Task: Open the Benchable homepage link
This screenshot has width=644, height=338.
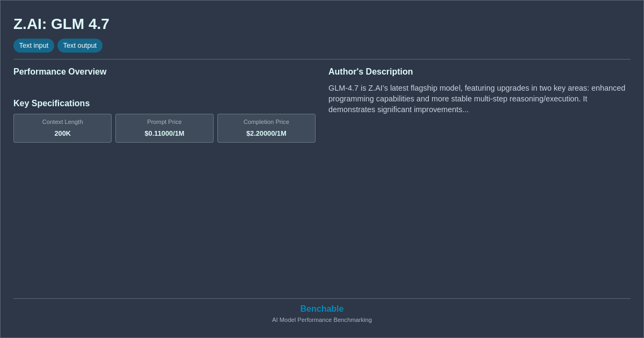Action: pyautogui.click(x=321, y=308)
